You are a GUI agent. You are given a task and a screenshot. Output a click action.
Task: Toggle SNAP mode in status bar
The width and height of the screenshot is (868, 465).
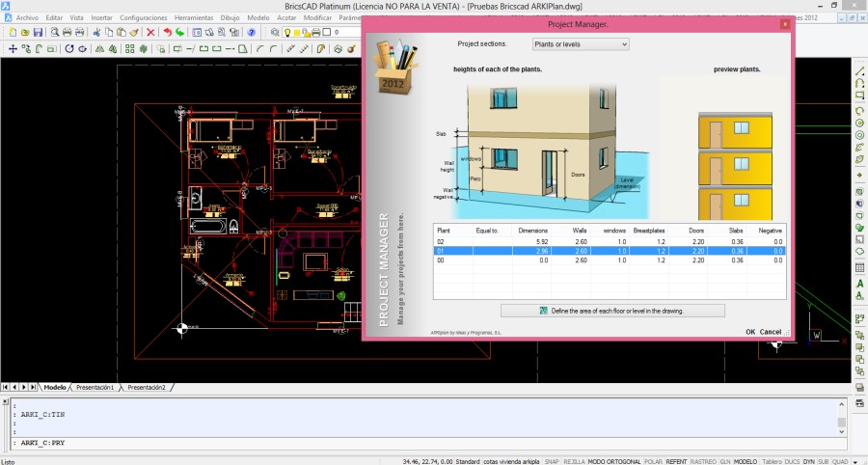[552, 461]
